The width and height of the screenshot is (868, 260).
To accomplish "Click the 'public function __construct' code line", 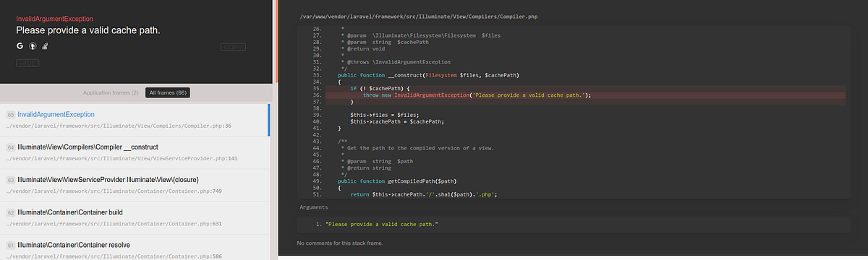I will point(429,75).
